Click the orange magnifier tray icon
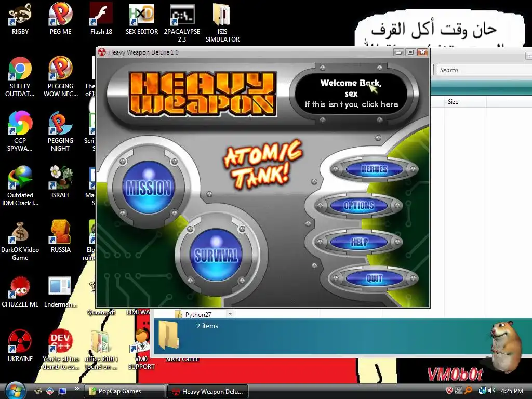The width and height of the screenshot is (532, 399). (469, 391)
